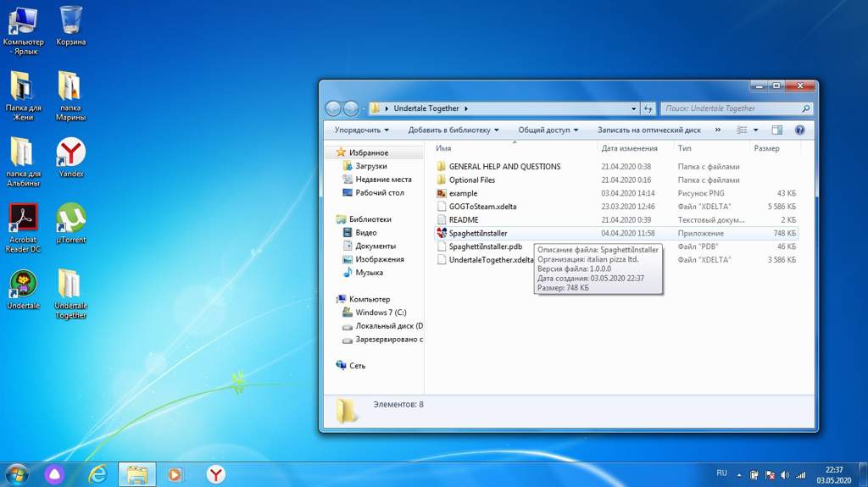Launch the µTorrent desktop shortcut
868x487 pixels.
coord(71,224)
